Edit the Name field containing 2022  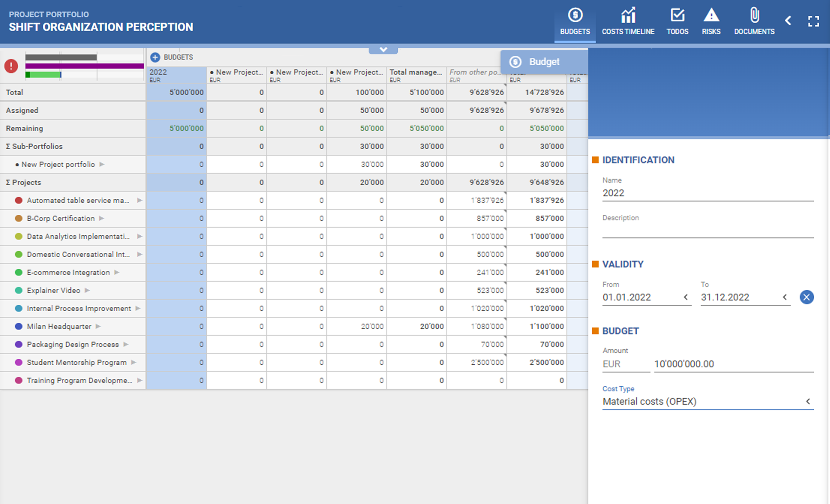(x=708, y=193)
